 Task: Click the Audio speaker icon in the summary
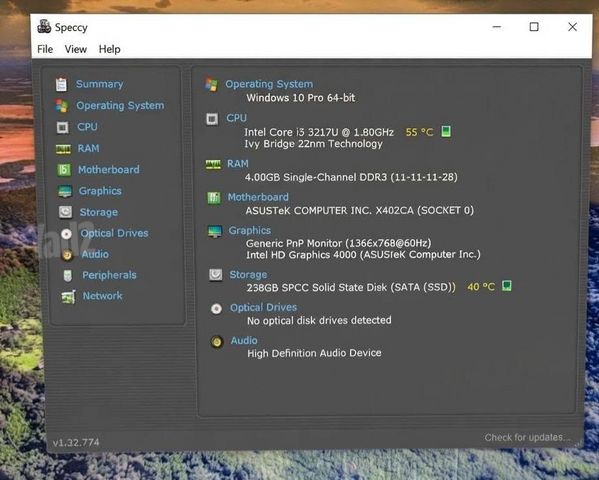pos(217,342)
